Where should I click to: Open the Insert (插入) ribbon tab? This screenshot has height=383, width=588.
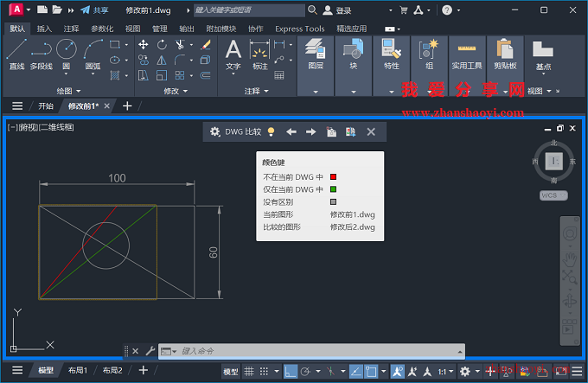point(44,29)
